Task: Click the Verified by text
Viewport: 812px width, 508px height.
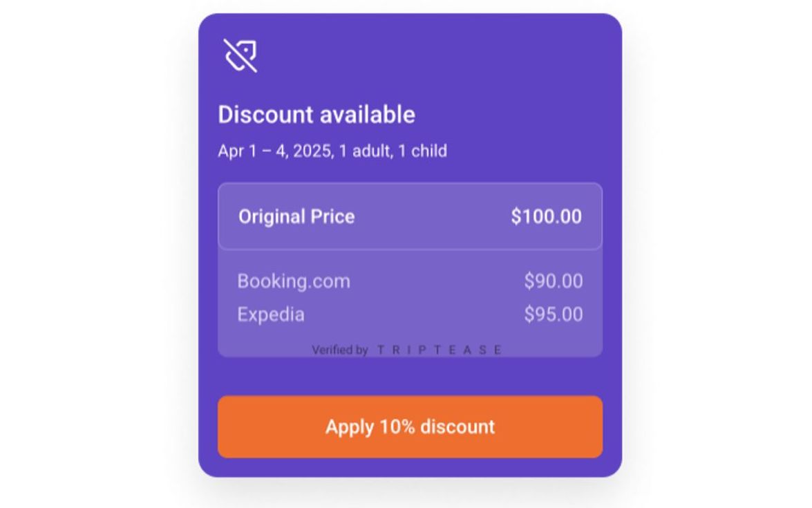Action: pyautogui.click(x=339, y=350)
